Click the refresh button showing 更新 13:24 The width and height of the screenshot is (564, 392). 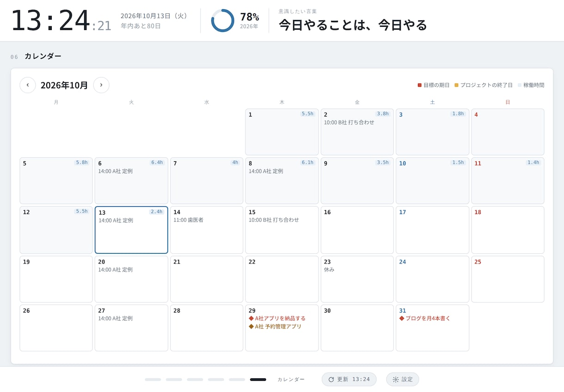click(349, 379)
